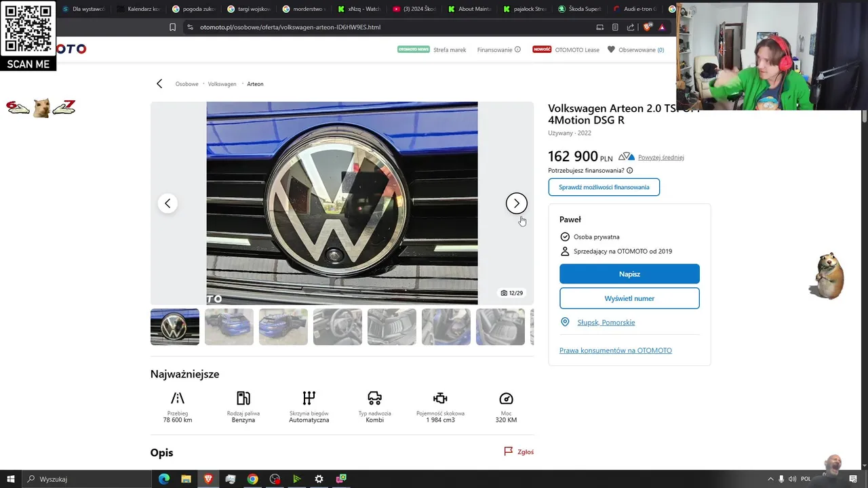
Task: Click the Typ nadwozia Kombi value
Action: [375, 420]
